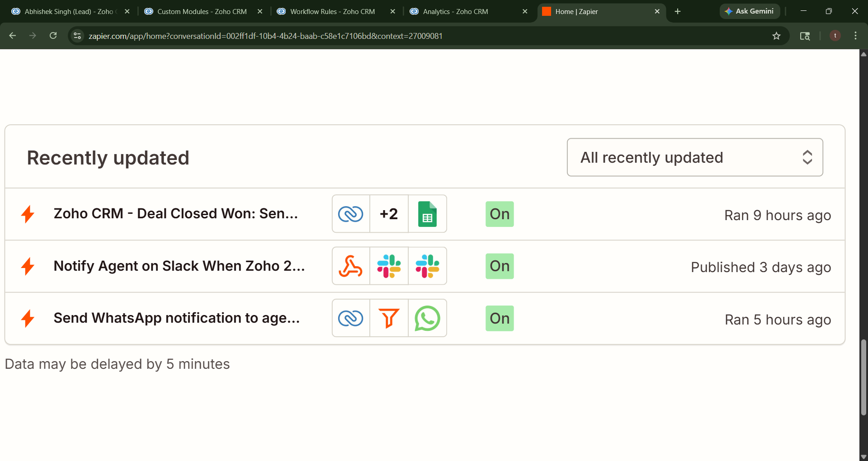Image resolution: width=868 pixels, height=461 pixels.
Task: Click the +2 additional apps indicator
Action: [389, 214]
